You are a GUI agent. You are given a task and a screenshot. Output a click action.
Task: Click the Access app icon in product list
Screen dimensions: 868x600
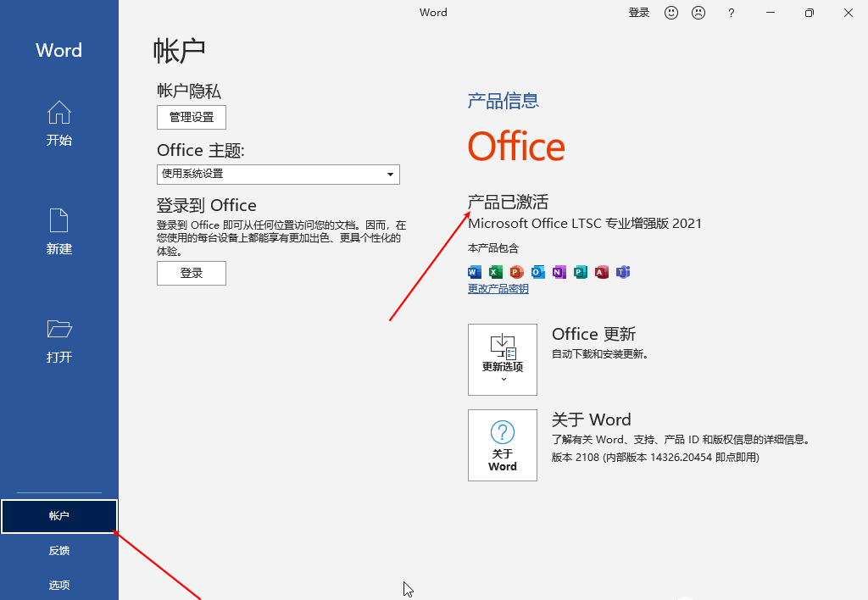pyautogui.click(x=601, y=272)
